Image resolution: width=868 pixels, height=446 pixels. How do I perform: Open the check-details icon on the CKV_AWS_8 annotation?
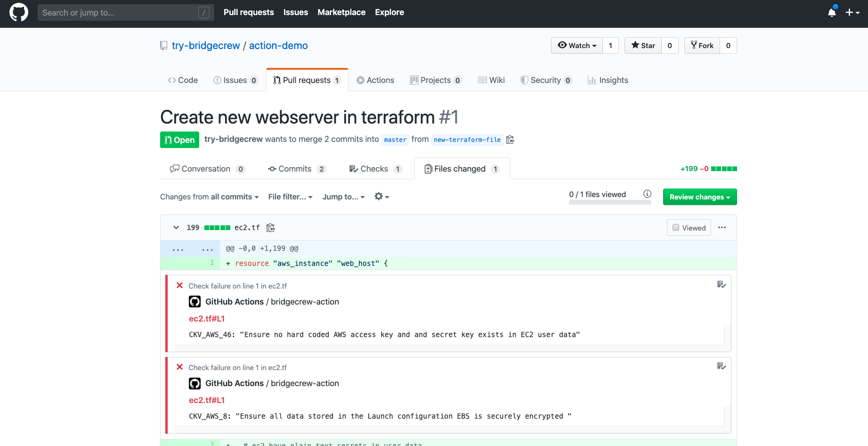click(x=721, y=366)
